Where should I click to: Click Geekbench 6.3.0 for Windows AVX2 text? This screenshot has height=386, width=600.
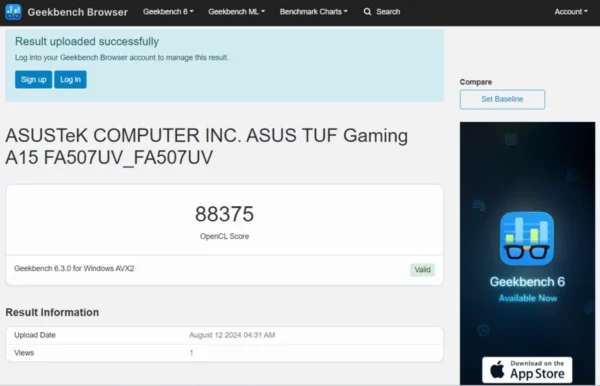[74, 269]
